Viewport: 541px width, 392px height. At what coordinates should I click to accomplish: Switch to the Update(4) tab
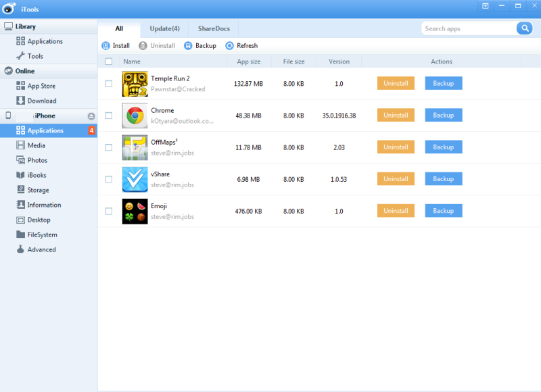tap(164, 28)
